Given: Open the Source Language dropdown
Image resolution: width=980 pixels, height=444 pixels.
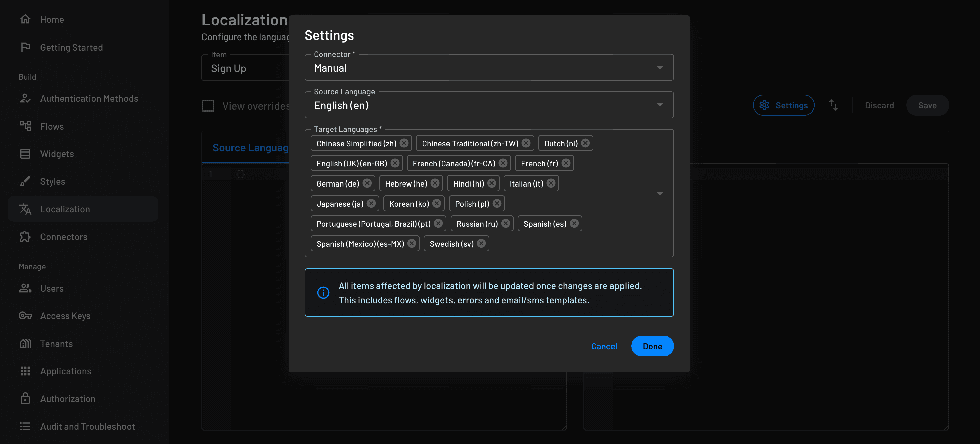Looking at the screenshot, I should pos(660,104).
